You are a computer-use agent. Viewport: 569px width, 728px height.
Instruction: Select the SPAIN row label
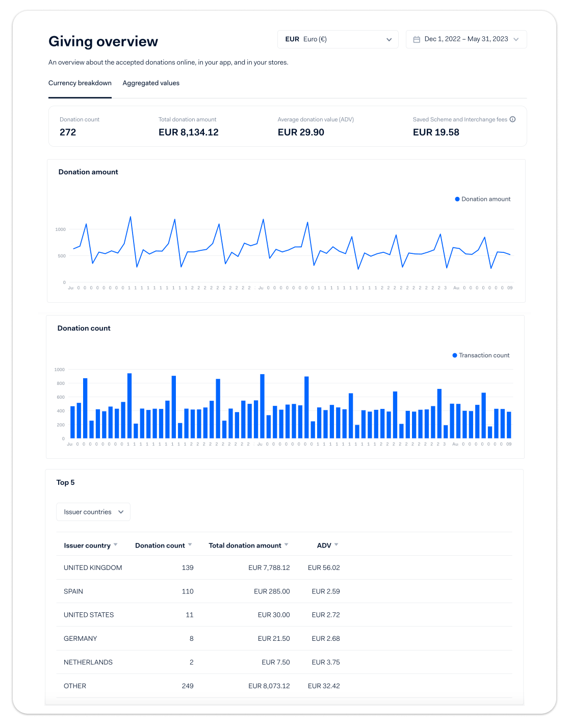[73, 591]
